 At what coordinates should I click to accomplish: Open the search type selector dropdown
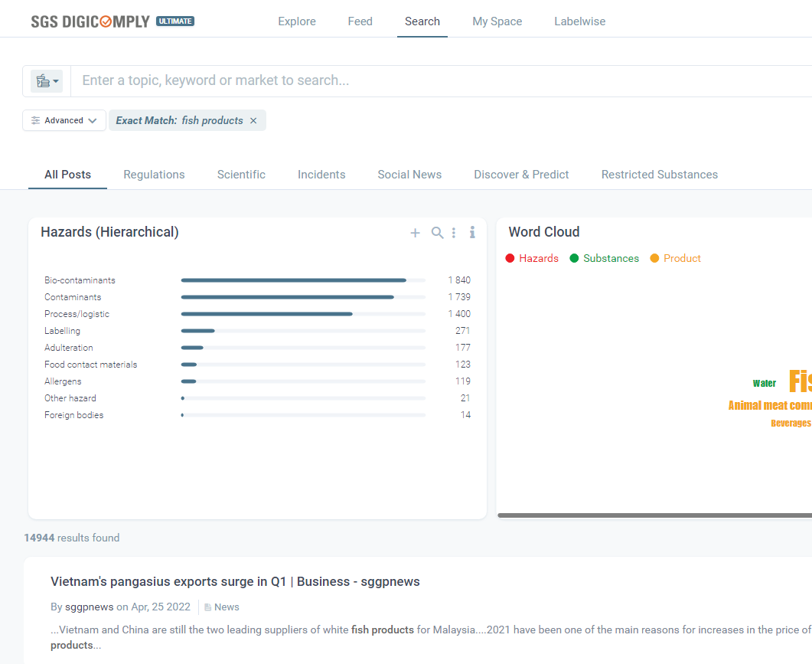click(x=47, y=81)
